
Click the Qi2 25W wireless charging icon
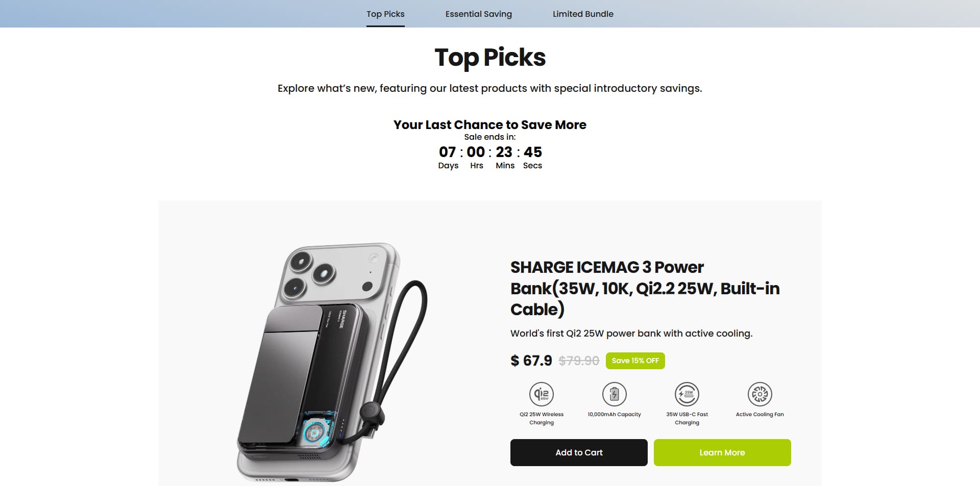pos(542,394)
